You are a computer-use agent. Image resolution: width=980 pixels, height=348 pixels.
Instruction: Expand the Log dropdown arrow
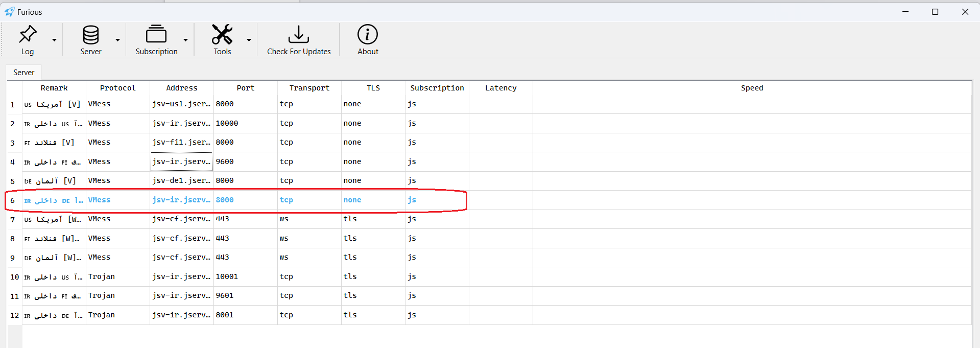[x=54, y=40]
